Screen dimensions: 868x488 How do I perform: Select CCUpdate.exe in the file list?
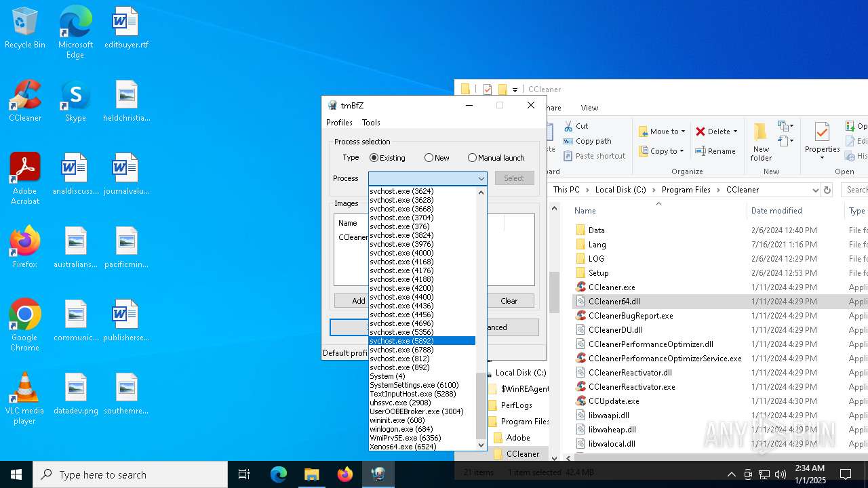coord(614,401)
